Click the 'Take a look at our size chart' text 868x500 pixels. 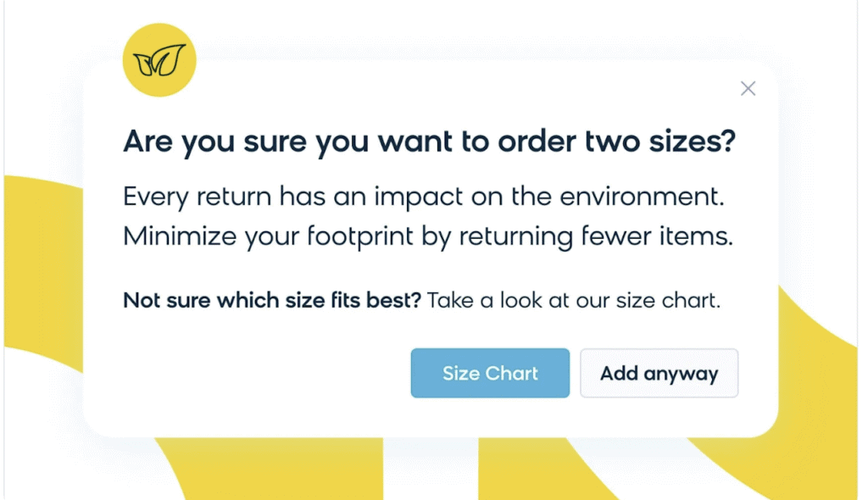(x=574, y=300)
